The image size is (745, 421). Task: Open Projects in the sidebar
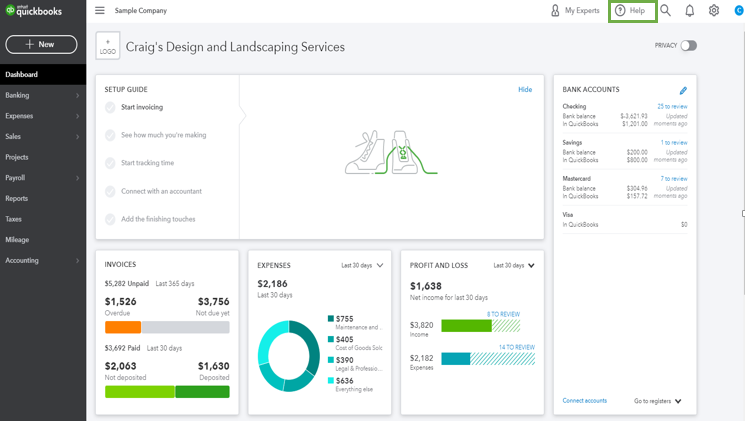pyautogui.click(x=43, y=157)
